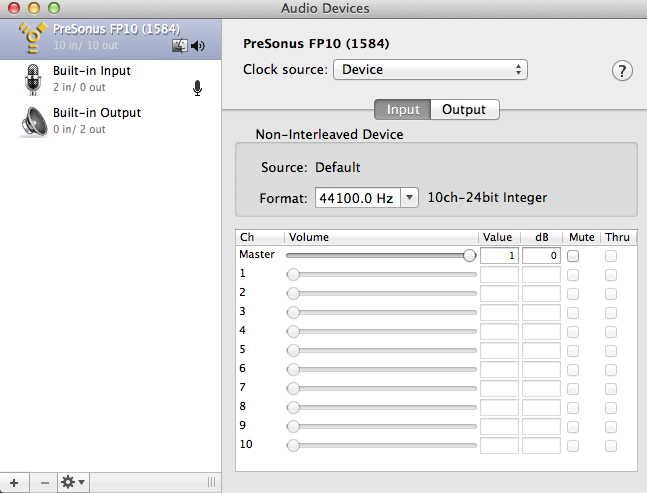Click the channel 6 volume slider
Image resolution: width=647 pixels, height=493 pixels.
[x=381, y=369]
